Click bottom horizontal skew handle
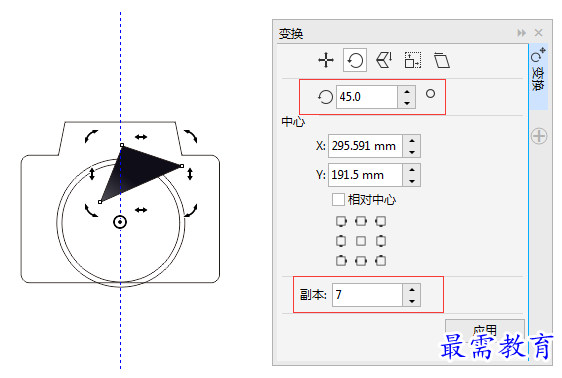The width and height of the screenshot is (562, 378). coord(141,210)
